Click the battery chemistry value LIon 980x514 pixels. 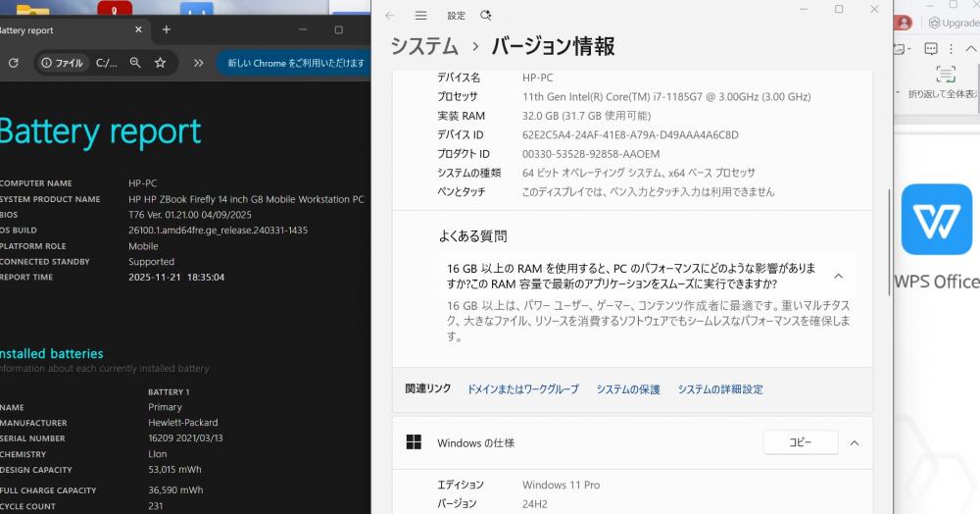(x=158, y=454)
